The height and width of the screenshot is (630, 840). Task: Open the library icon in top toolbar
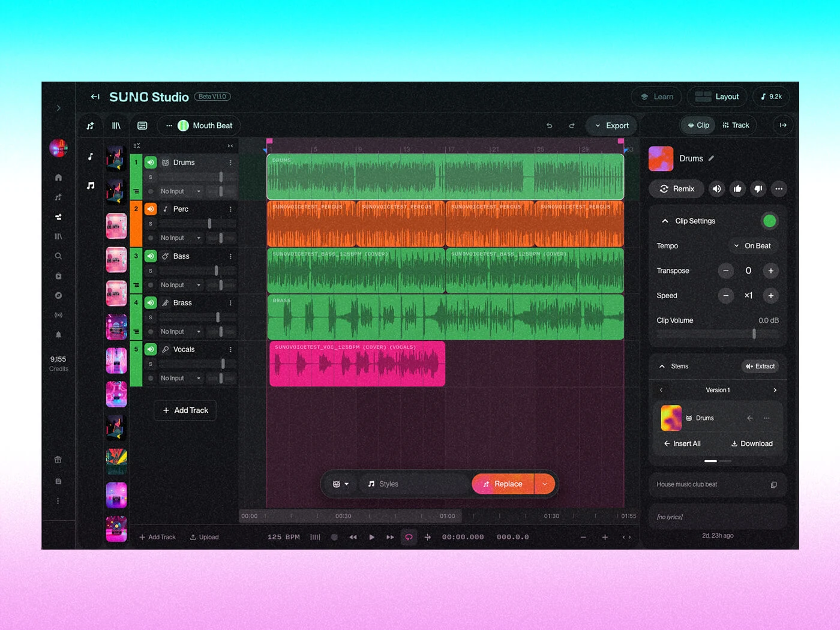(116, 125)
